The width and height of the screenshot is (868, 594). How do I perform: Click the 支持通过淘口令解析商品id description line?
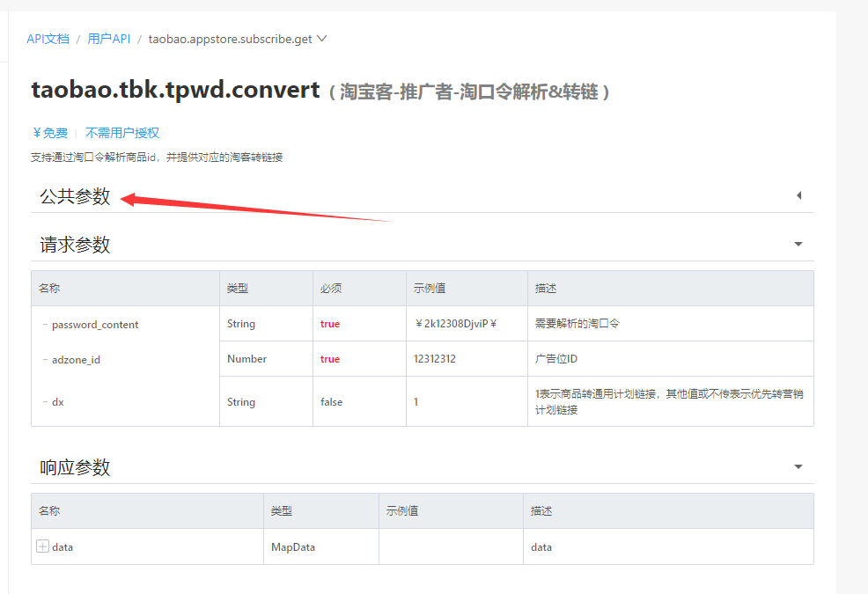[157, 158]
